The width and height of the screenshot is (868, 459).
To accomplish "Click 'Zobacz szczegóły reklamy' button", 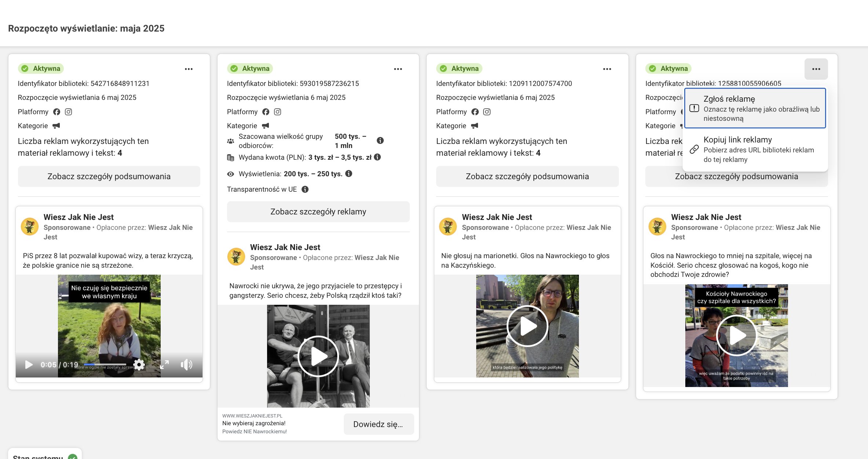I will click(318, 212).
